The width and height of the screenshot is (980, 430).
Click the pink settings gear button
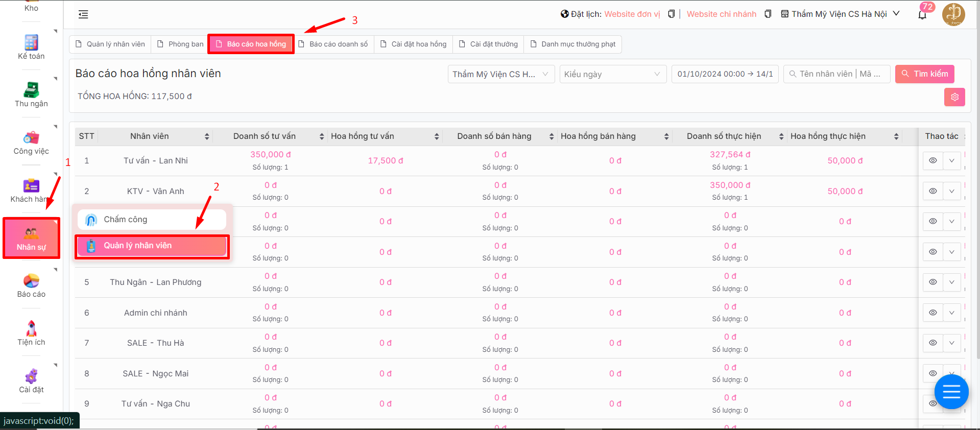click(954, 97)
